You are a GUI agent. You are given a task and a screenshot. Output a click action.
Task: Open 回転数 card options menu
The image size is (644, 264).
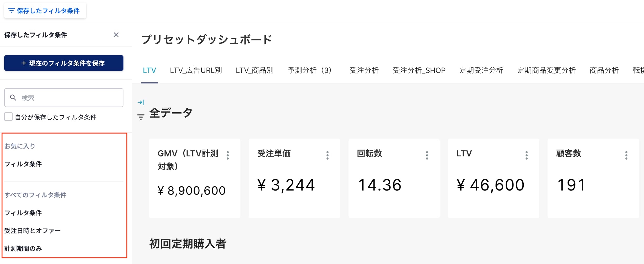427,155
